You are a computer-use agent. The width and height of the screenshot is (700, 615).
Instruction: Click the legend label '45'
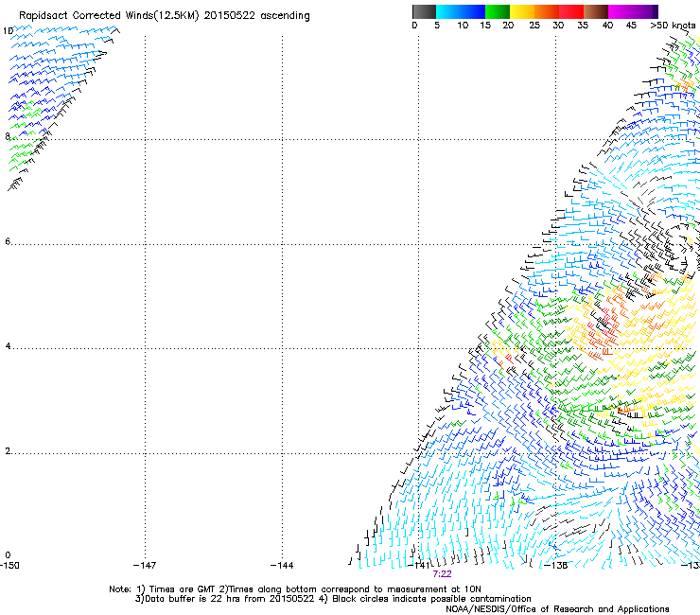tap(631, 26)
